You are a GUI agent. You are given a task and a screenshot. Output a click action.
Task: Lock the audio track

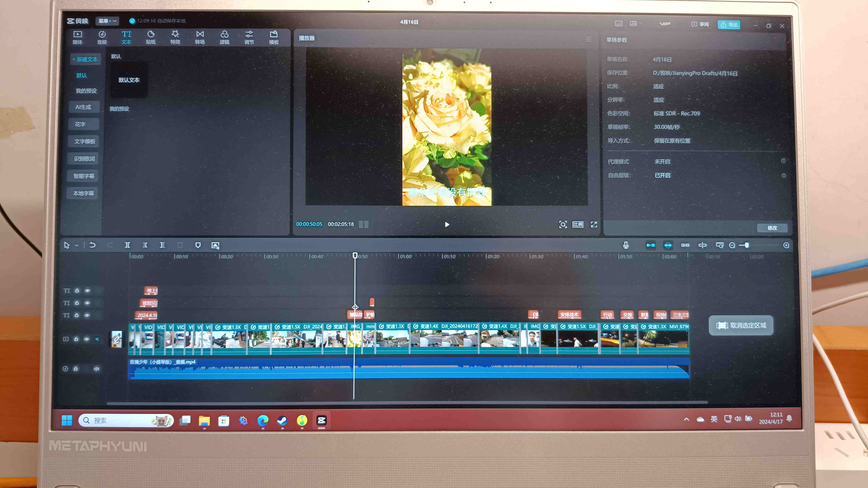76,368
